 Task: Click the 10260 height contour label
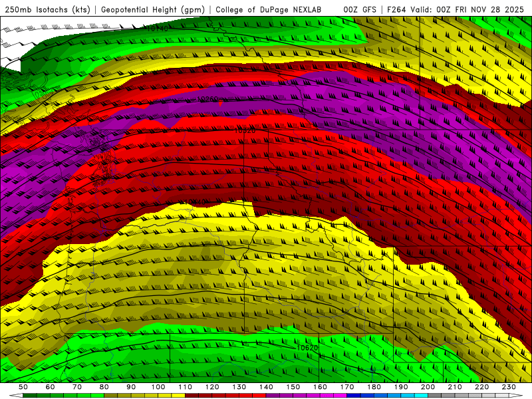coord(207,99)
